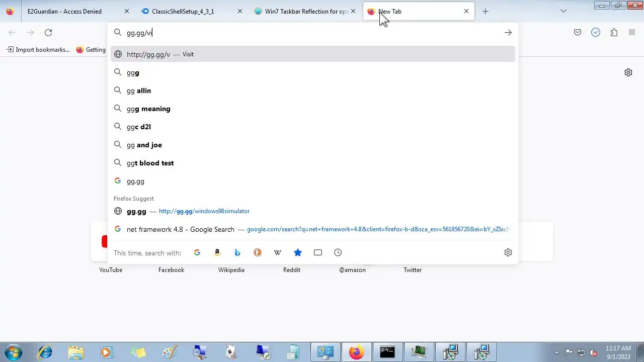This screenshot has height=362, width=644.
Task: Select 'gg allin' search suggestion
Action: point(313,90)
